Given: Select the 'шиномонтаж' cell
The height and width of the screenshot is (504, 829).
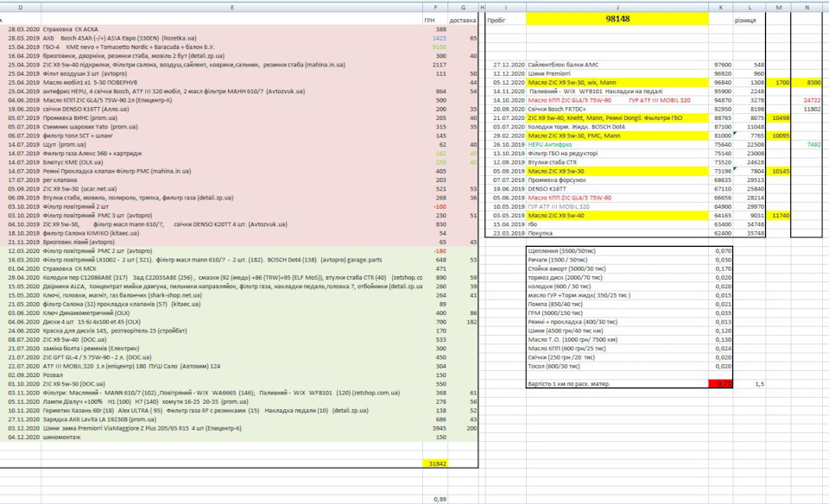Looking at the screenshot, I should [232, 437].
